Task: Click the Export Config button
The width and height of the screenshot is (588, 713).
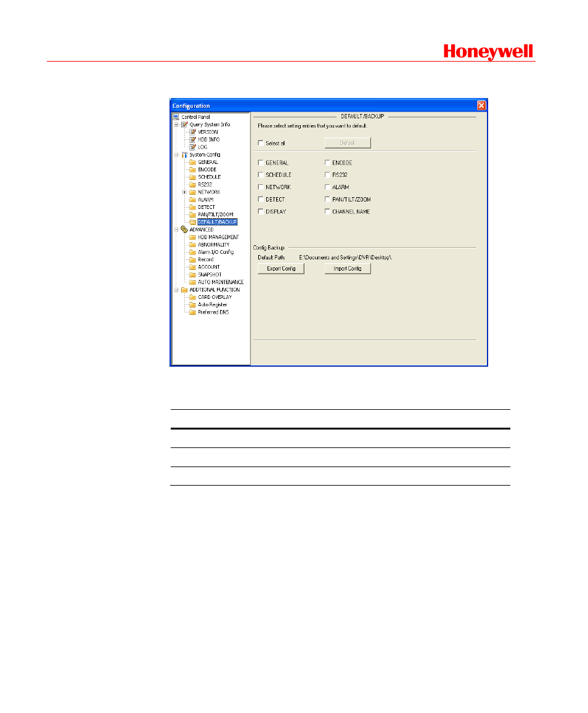Action: [x=281, y=269]
